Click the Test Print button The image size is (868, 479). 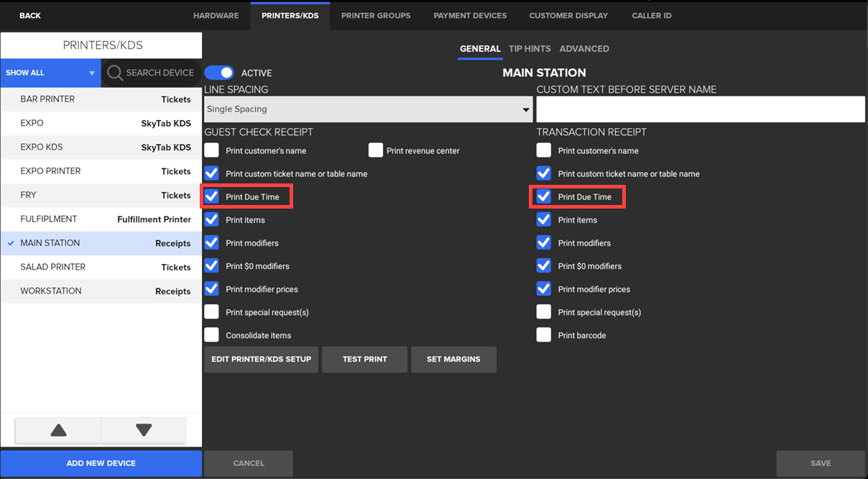coord(364,359)
